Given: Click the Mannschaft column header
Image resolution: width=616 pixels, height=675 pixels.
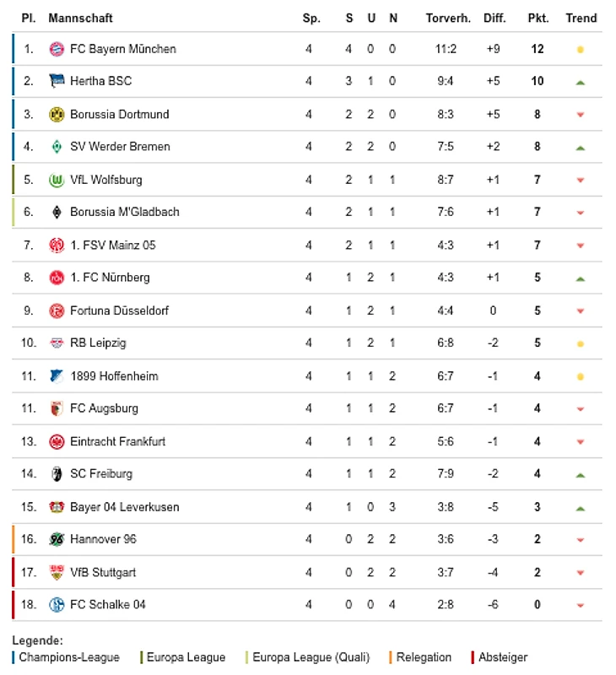Looking at the screenshot, I should 80,18.
